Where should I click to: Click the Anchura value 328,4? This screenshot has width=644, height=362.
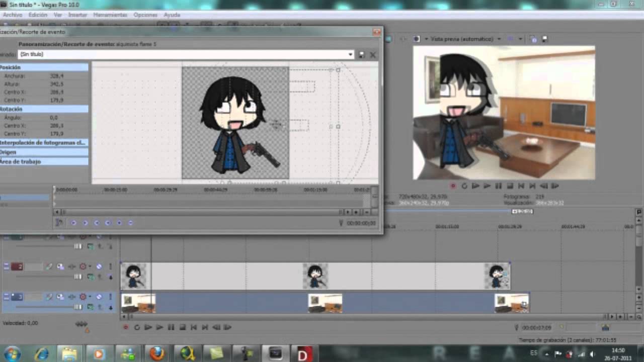pos(56,76)
